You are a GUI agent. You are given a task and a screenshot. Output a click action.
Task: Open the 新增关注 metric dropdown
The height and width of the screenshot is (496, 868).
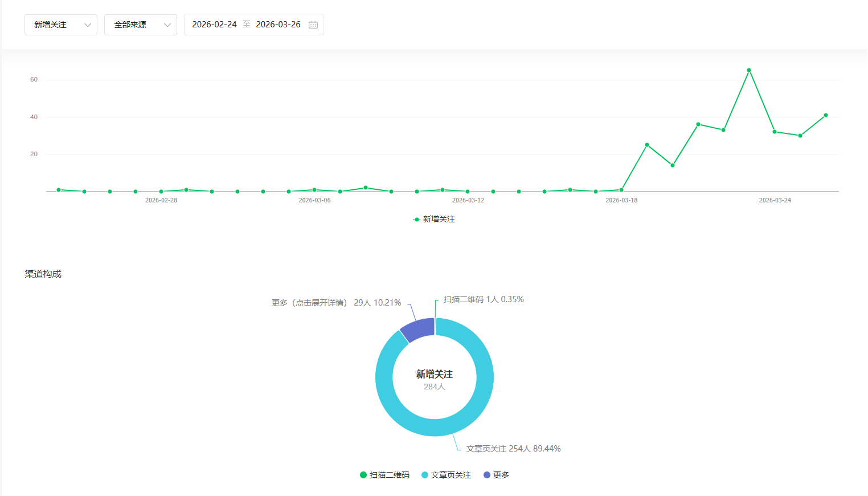click(x=60, y=25)
